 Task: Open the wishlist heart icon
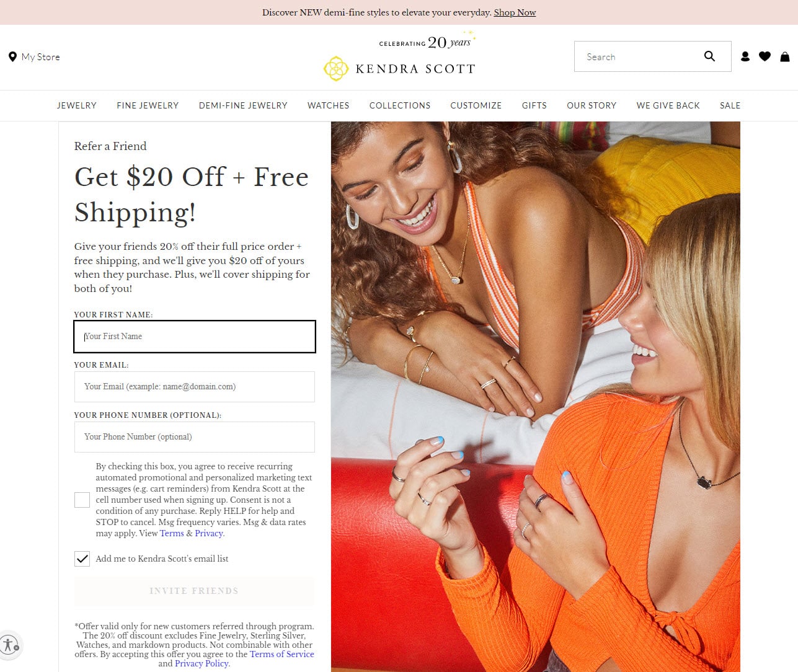point(765,56)
